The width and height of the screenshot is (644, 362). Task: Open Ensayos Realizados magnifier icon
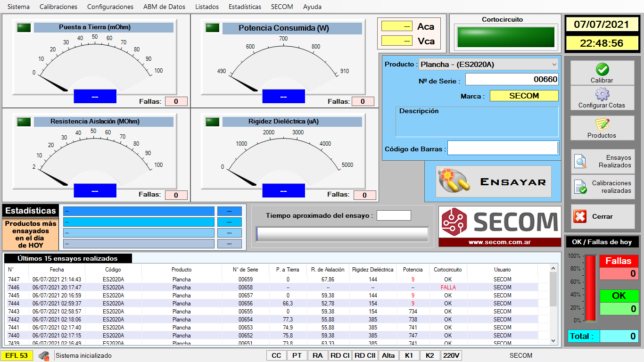pyautogui.click(x=580, y=162)
